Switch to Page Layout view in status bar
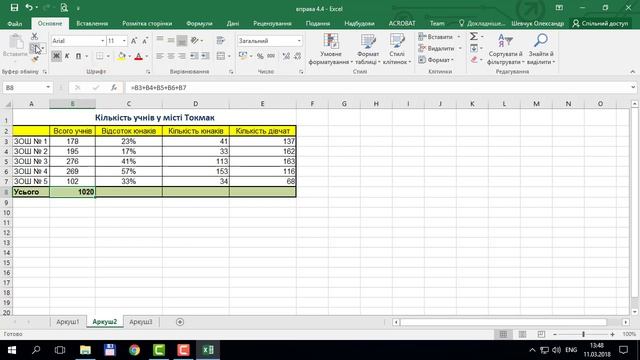This screenshot has width=640, height=360. click(522, 334)
